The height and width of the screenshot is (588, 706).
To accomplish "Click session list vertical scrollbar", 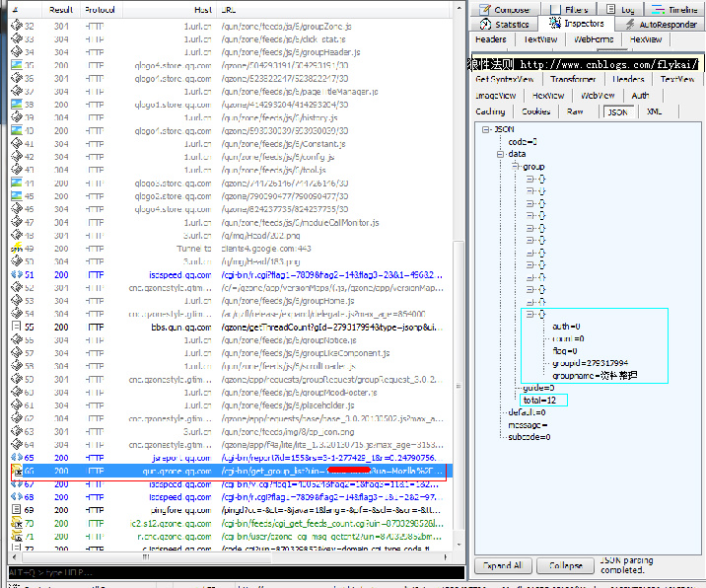I will click(459, 385).
